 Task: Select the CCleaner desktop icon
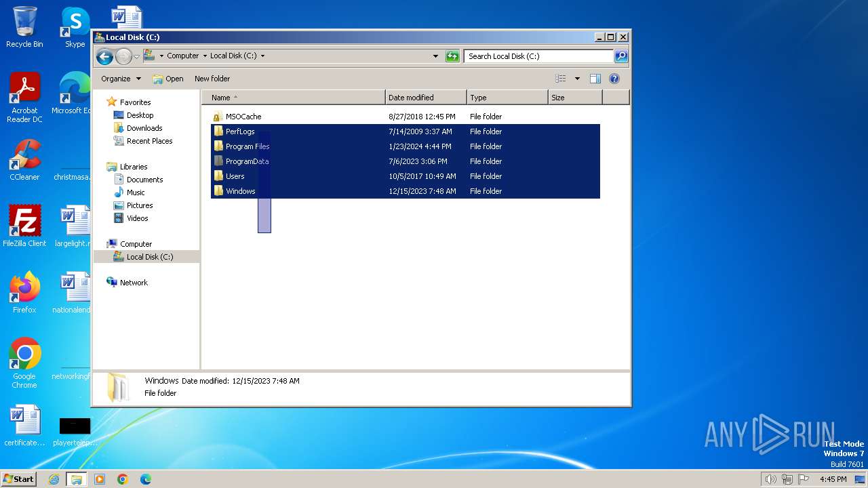coord(24,161)
